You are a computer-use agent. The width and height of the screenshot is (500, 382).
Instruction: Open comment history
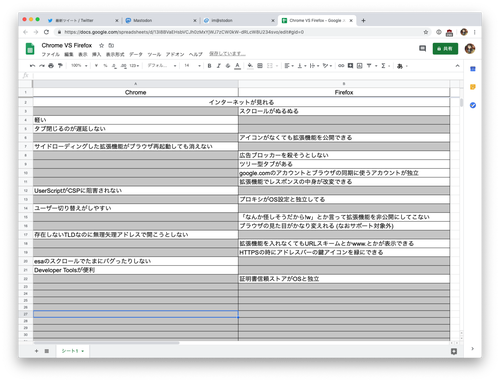(x=422, y=49)
